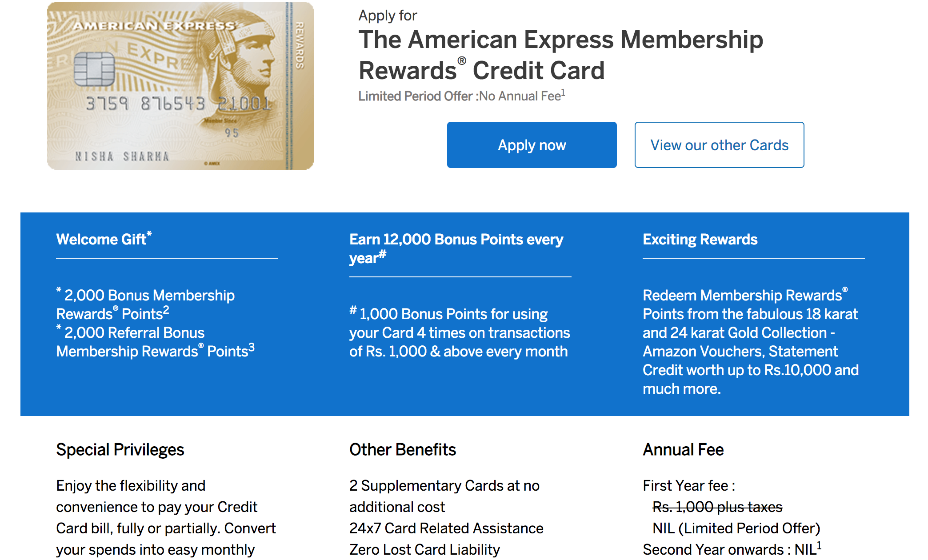
Task: Click the 2 Supplementary Cards benefit text
Action: (x=444, y=486)
